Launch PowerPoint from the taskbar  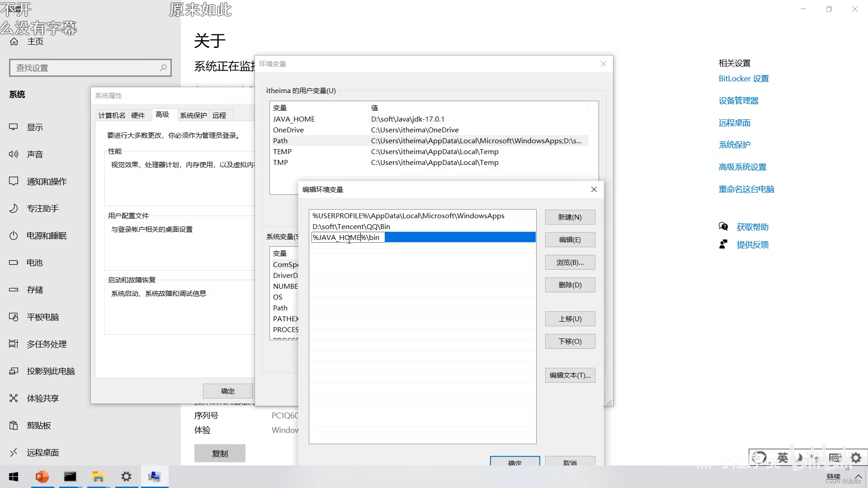[x=42, y=477]
